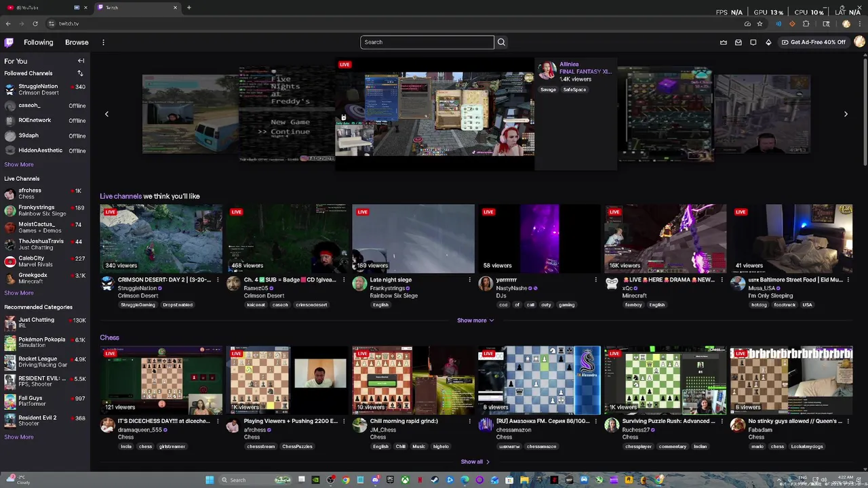The image size is (868, 488).
Task: Expand Show more under Live Channels
Action: [19, 293]
